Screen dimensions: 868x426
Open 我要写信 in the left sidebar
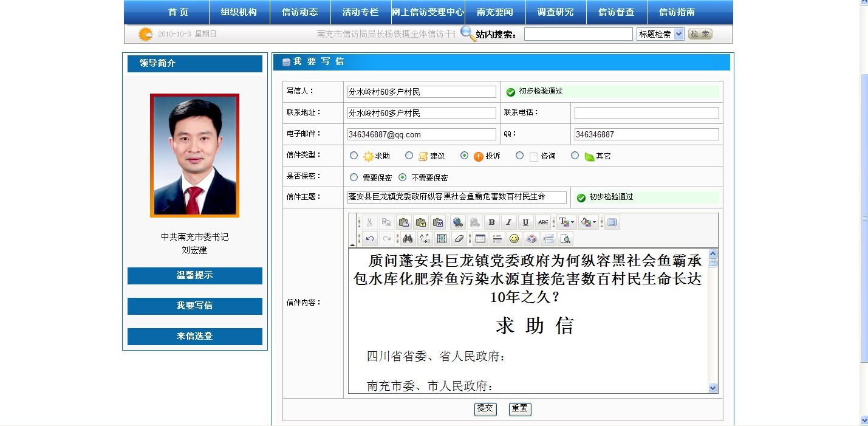(x=195, y=306)
